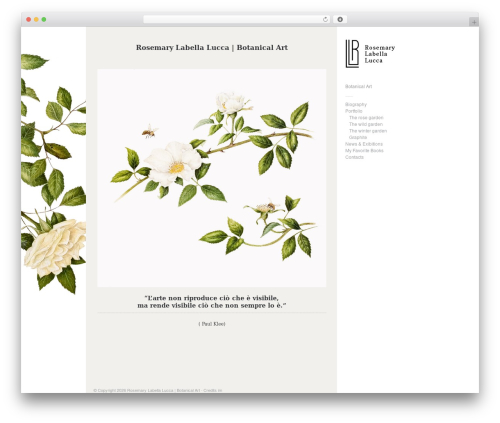Open the Portfolio menu item

[353, 111]
